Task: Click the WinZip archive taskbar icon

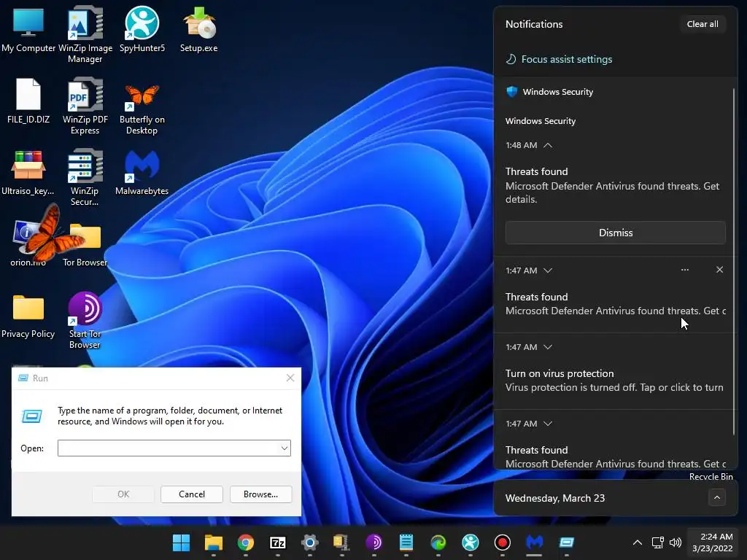Action: (x=341, y=542)
